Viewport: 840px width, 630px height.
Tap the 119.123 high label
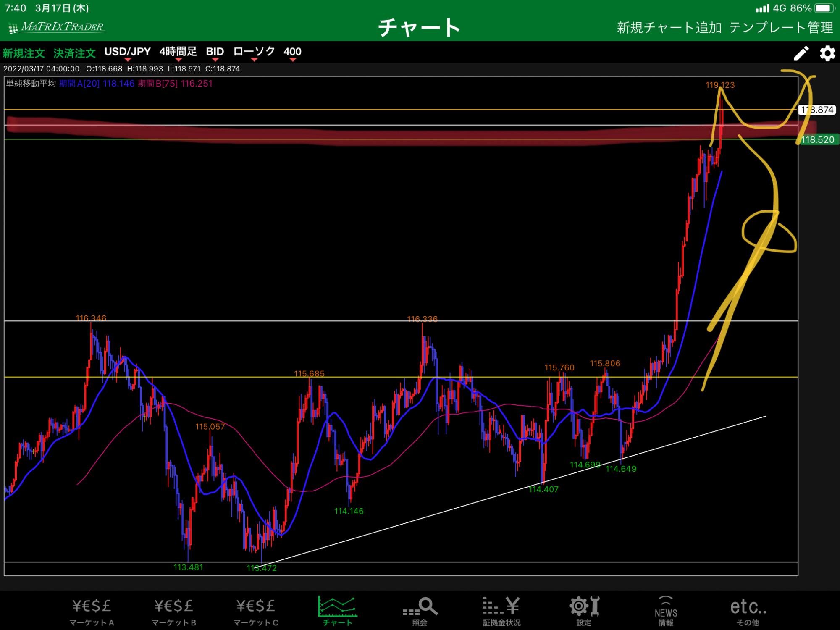point(720,85)
